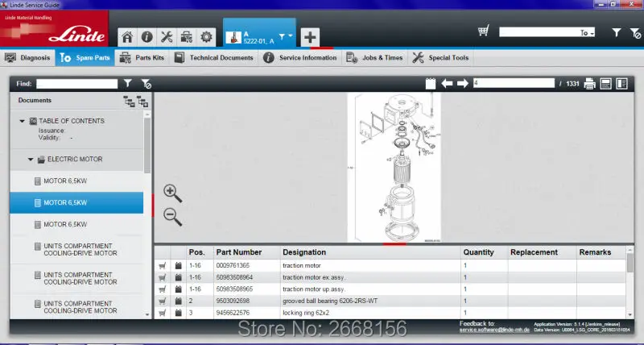Viewport: 644px width, 345px height.
Task: Switch to Service Information tab
Action: (x=300, y=58)
